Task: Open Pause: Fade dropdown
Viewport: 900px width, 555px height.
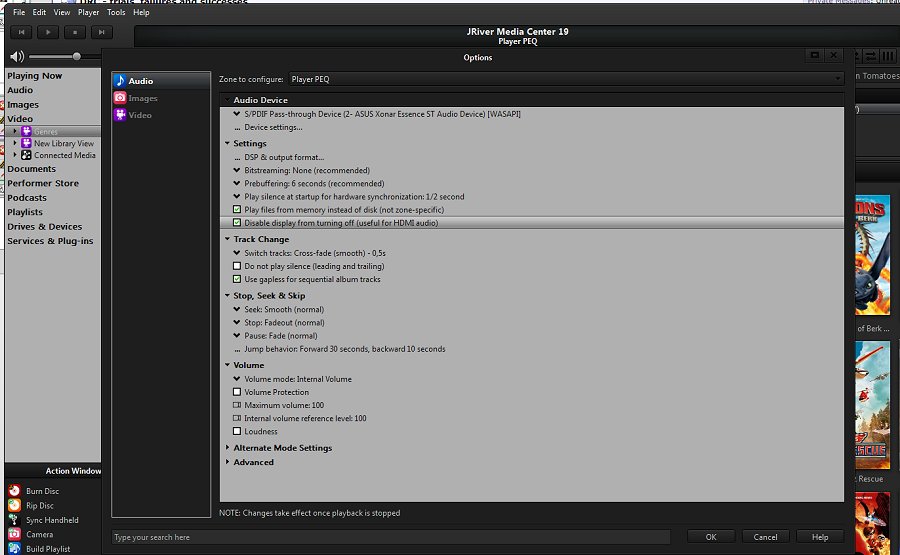Action: coord(237,335)
